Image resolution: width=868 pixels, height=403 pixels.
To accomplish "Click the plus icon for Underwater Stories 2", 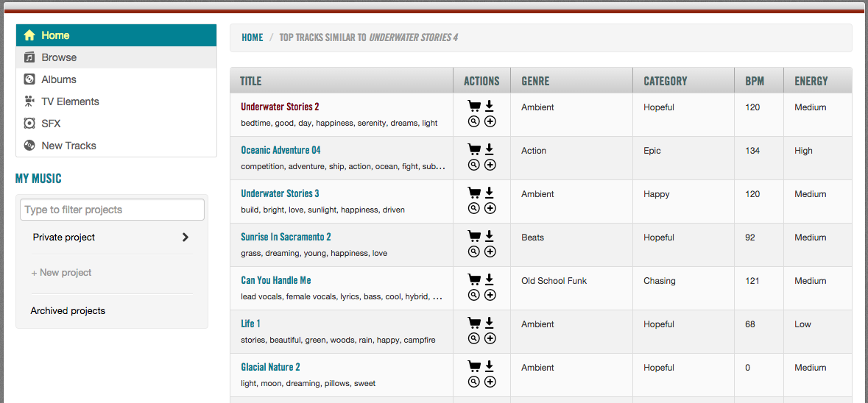I will [x=490, y=121].
